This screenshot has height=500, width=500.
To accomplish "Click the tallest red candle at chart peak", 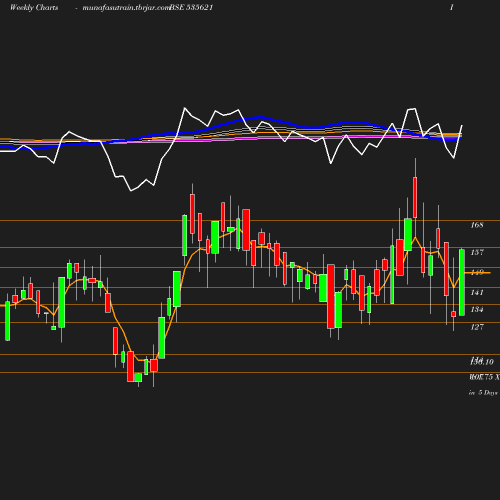I will click(x=415, y=198).
